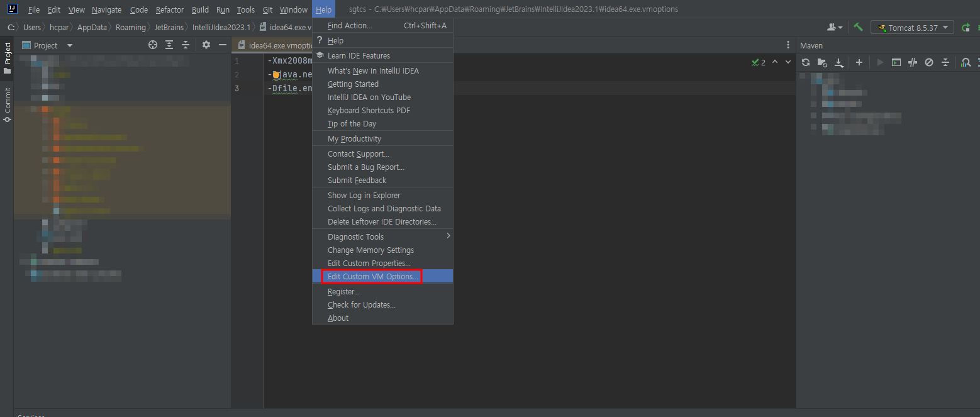Open Build menu
Screen dimensions: 980x417
200,9
